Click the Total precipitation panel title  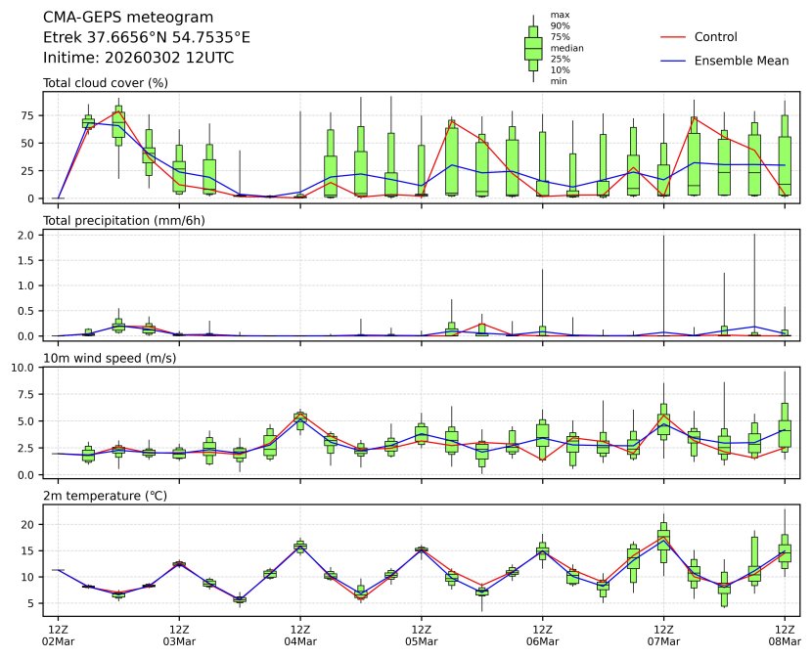click(x=121, y=221)
